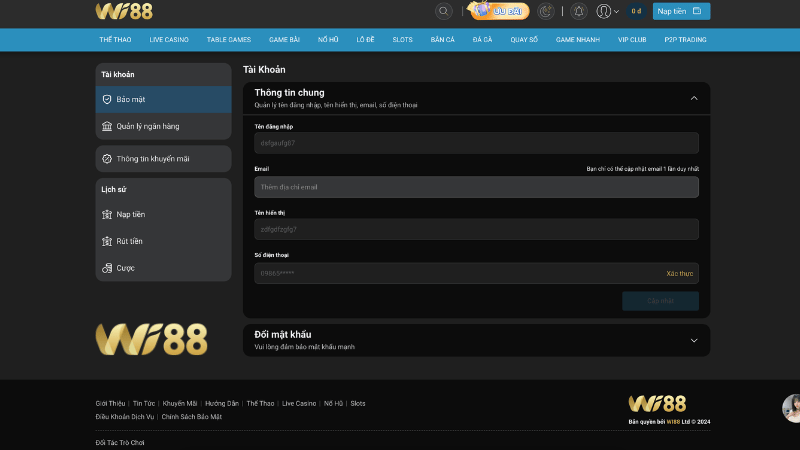Open Thông tin khuyến mãi discount icon
The image size is (800, 450).
107,159
